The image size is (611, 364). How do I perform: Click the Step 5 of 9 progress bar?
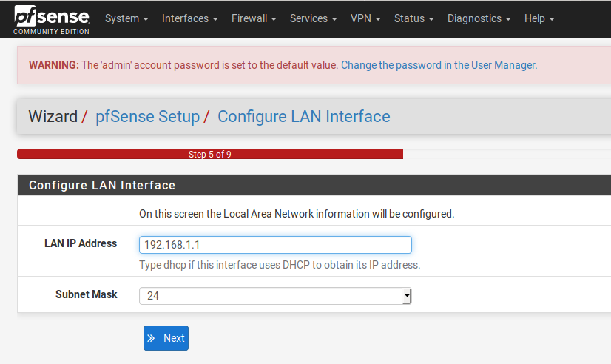tap(210, 154)
